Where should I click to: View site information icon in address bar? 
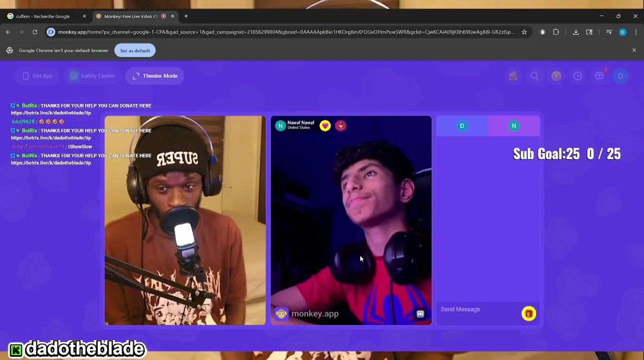click(x=51, y=32)
